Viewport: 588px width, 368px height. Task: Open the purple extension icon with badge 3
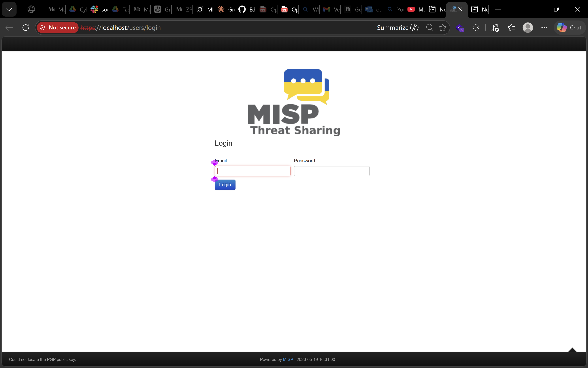460,28
